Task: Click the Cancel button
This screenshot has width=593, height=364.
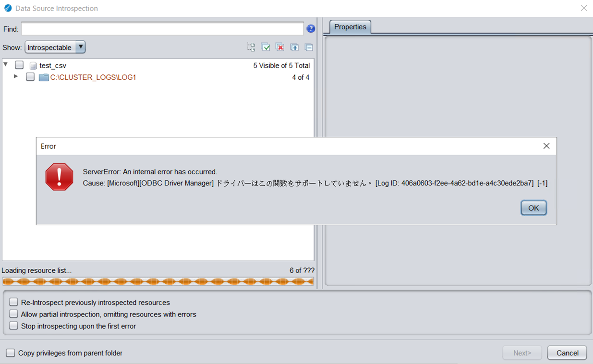Action: coord(567,353)
